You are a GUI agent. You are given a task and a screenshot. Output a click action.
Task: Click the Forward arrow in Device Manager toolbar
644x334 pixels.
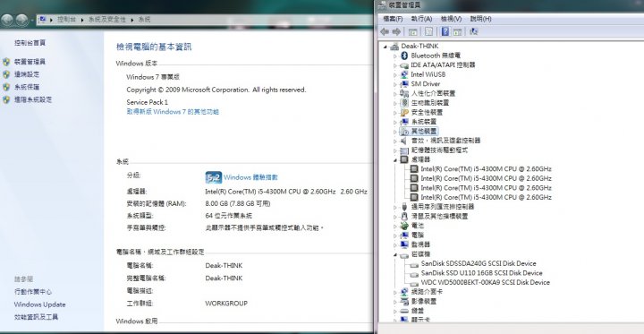click(x=396, y=31)
